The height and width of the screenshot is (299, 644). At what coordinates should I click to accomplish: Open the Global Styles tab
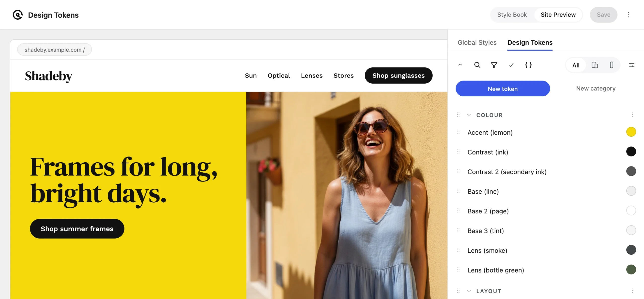pos(477,43)
